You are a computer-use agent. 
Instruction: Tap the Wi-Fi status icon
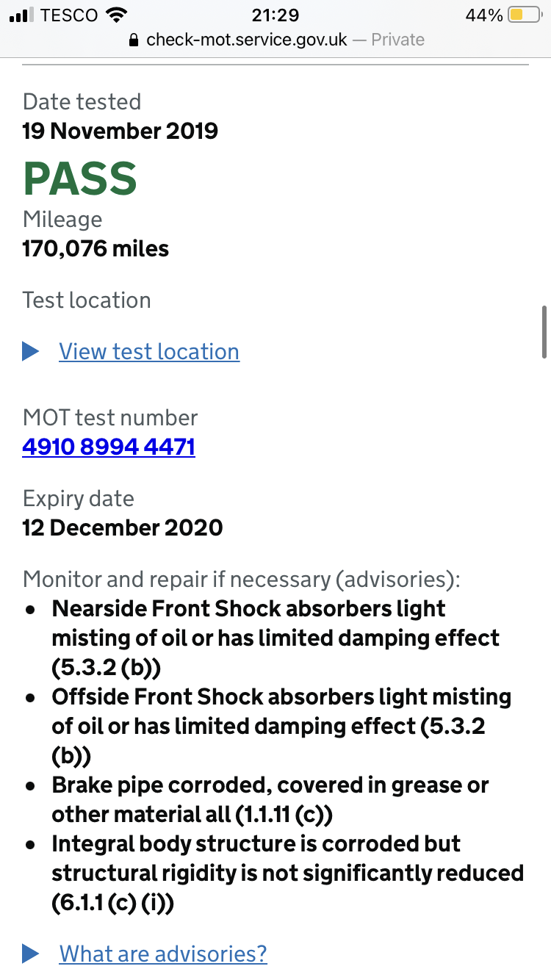(115, 15)
